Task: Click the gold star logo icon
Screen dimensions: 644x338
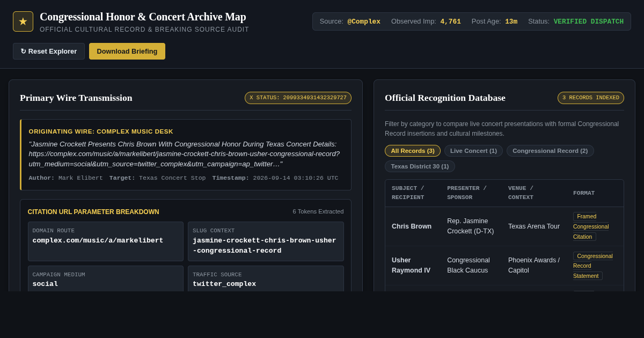Action: [x=23, y=21]
